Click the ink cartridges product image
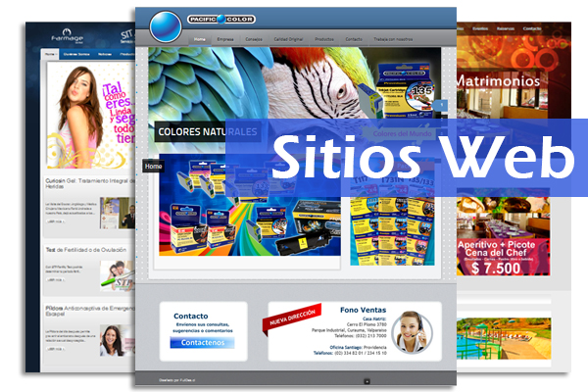Image resolution: width=588 pixels, height=392 pixels. [x=250, y=205]
